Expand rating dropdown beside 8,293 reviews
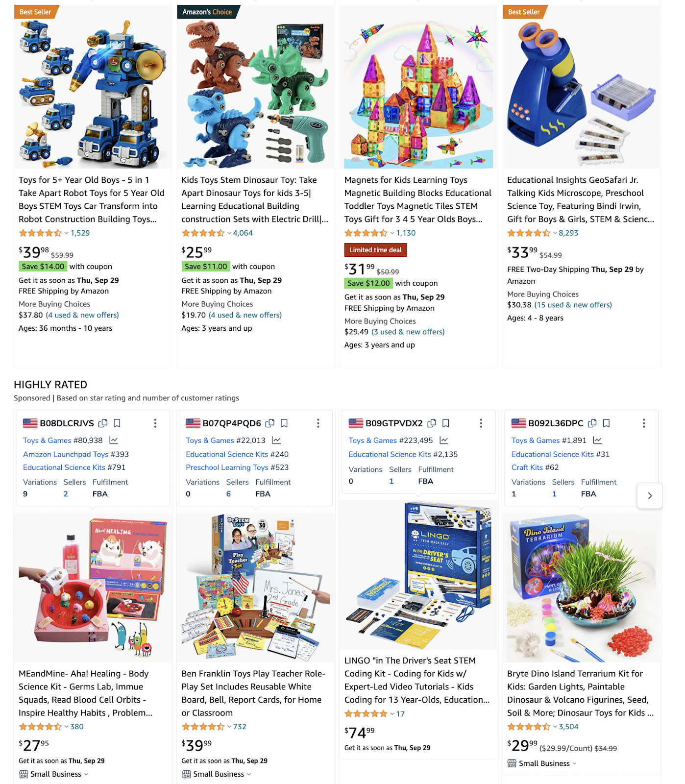Image resolution: width=685 pixels, height=784 pixels. point(555,233)
